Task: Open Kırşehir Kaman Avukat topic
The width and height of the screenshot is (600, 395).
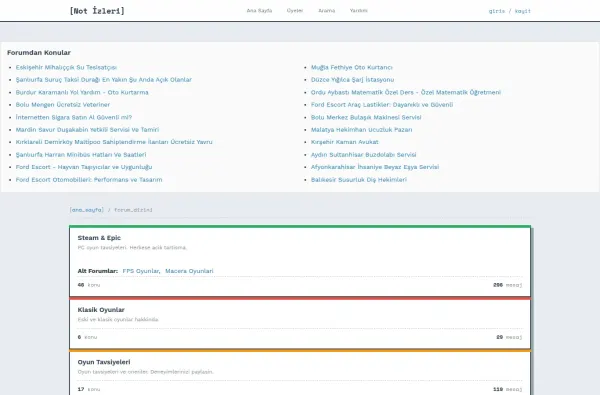Action: tap(344, 142)
